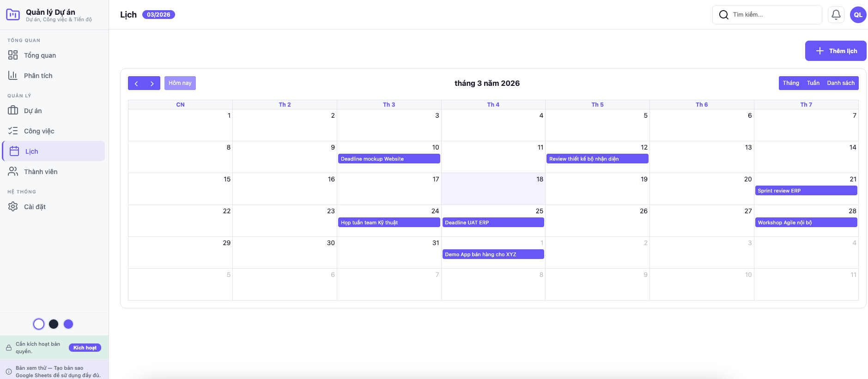Switch to the dark theme swatch
868x379 pixels.
54,324
